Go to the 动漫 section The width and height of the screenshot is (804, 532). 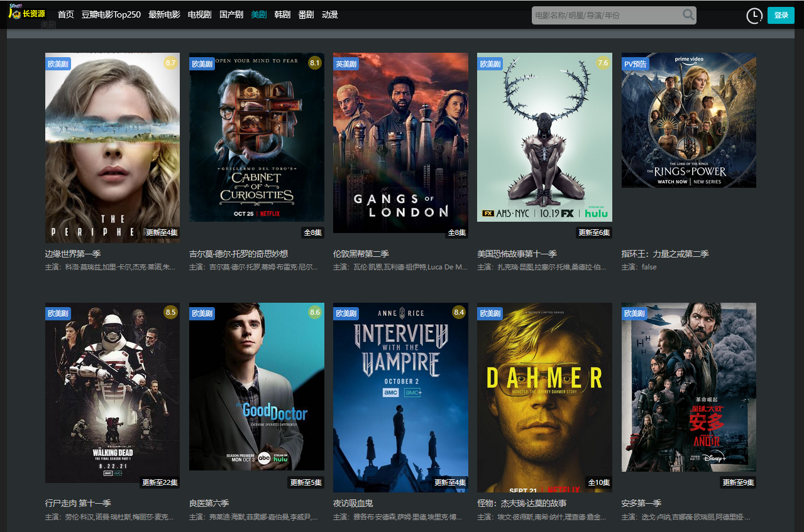tap(330, 14)
